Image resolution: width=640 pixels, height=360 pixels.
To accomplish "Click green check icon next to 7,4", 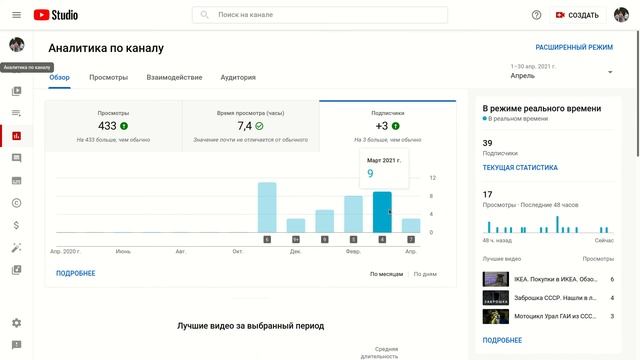I will [259, 126].
